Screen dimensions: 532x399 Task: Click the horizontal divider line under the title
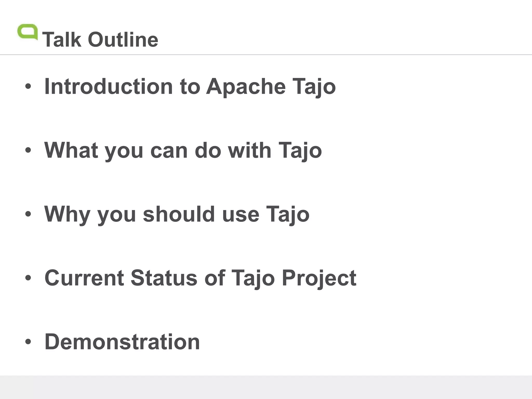click(x=266, y=55)
